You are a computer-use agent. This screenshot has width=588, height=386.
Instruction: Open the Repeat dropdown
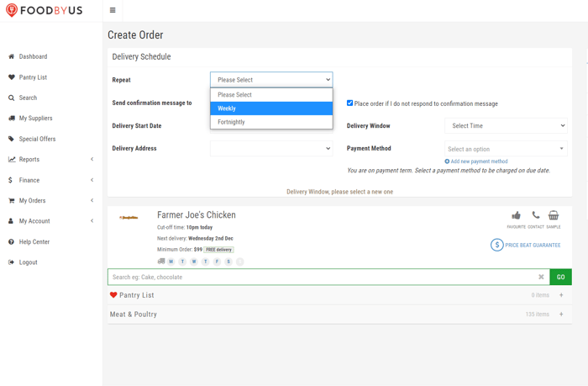coord(271,80)
